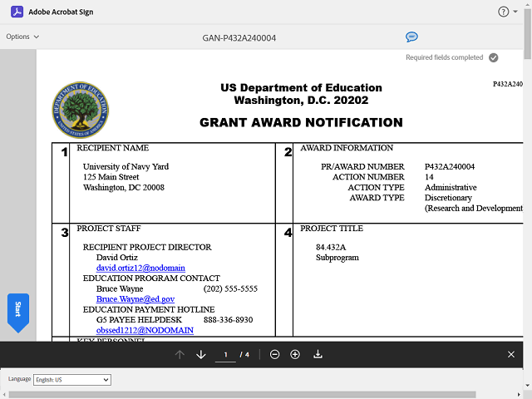Click the blue Start tab
The width and height of the screenshot is (532, 399).
tap(17, 310)
